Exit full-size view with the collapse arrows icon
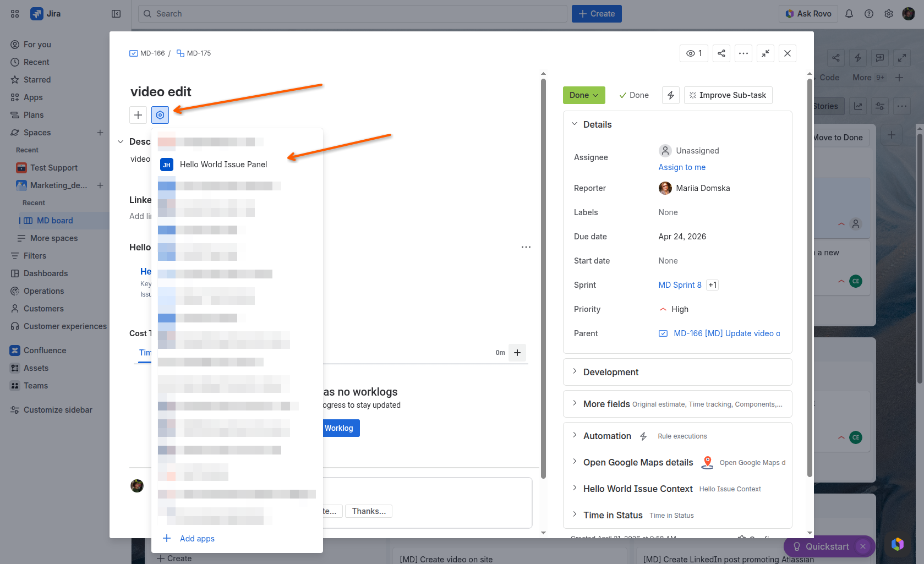924x564 pixels. pos(766,53)
